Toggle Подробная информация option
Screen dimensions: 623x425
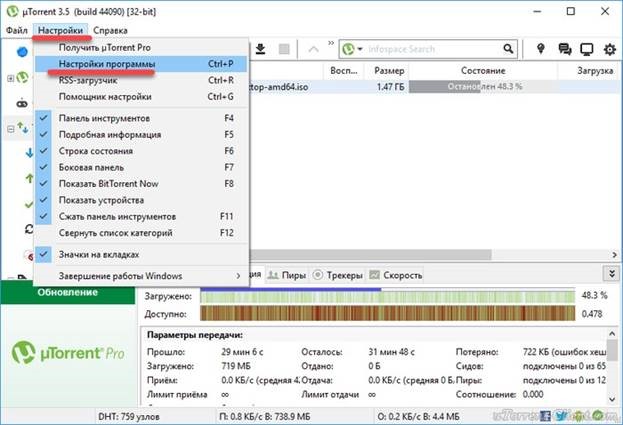click(141, 135)
